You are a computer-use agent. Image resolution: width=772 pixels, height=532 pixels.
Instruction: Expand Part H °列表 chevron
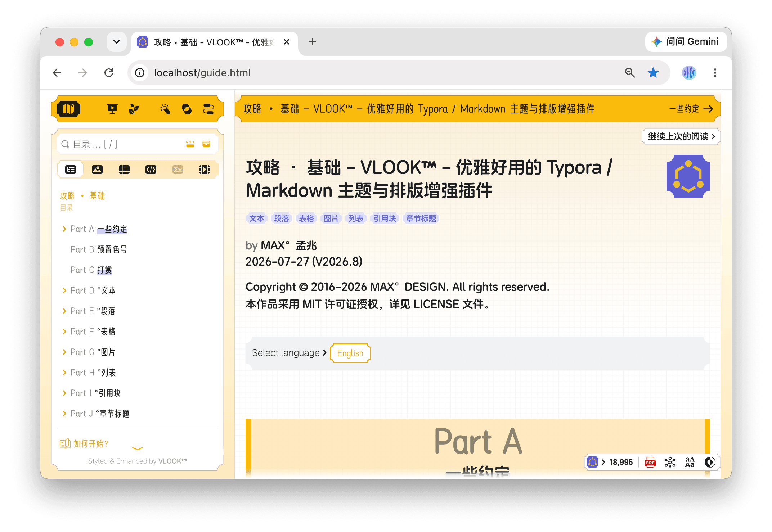[64, 373]
